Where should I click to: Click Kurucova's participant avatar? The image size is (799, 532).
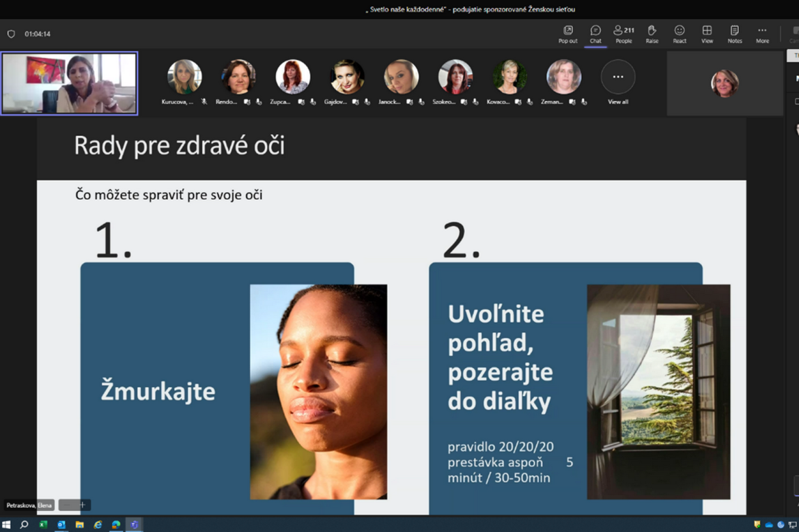184,76
